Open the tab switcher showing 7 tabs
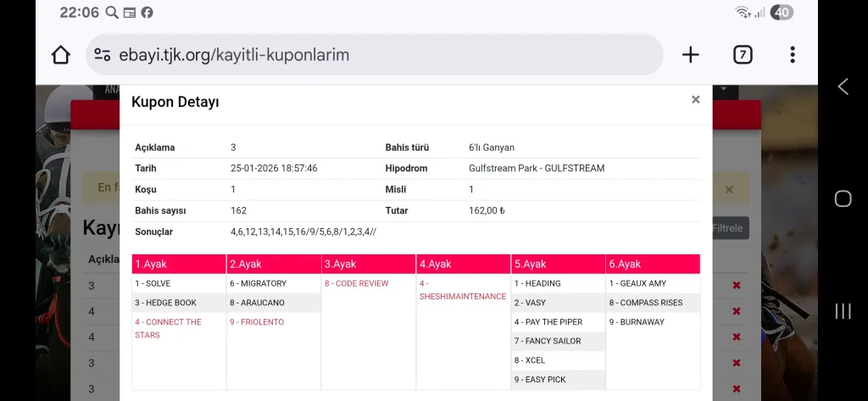This screenshot has height=401, width=868. click(x=742, y=55)
